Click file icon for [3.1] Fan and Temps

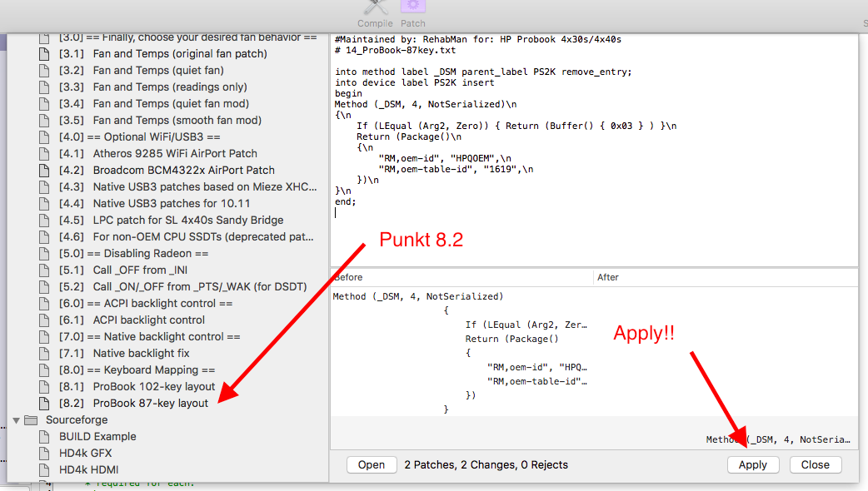44,54
